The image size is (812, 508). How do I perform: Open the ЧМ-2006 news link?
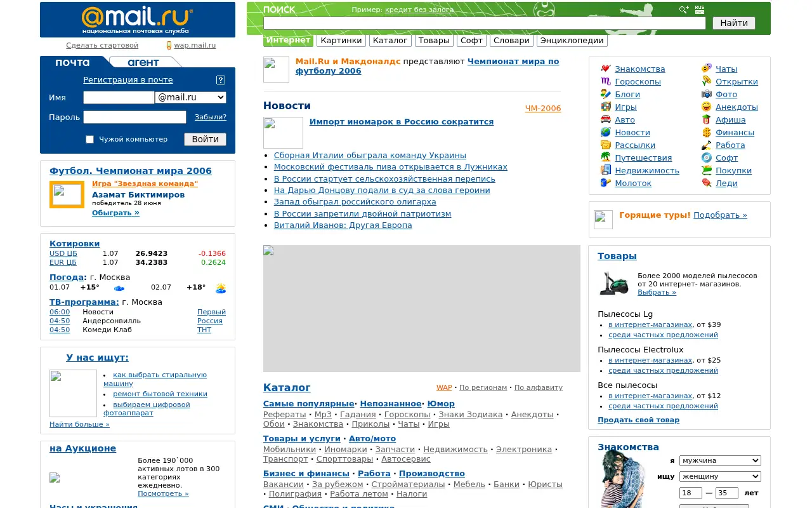pos(543,109)
